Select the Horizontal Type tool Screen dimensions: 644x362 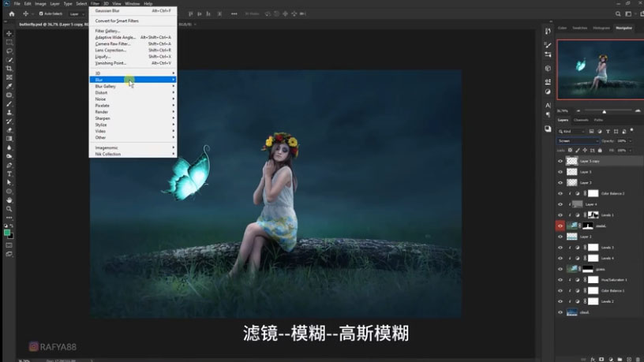pyautogui.click(x=9, y=174)
